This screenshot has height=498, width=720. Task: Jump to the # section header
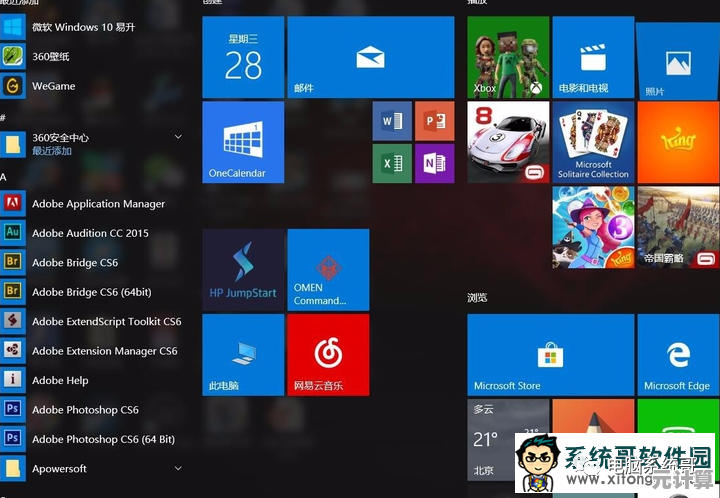tap(3, 118)
